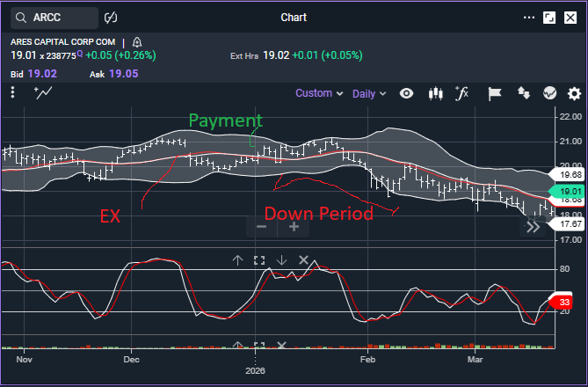Click the 80 stochastic axis level label

[564, 269]
